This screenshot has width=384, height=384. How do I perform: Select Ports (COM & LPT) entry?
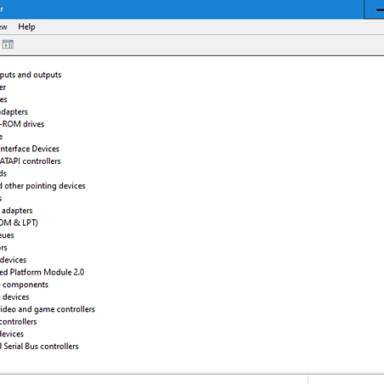19,223
